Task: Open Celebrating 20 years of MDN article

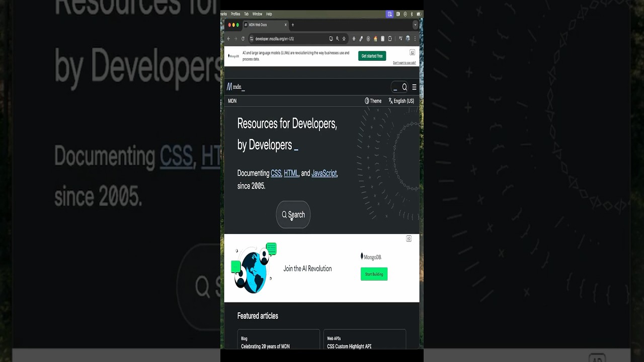Action: tap(265, 346)
